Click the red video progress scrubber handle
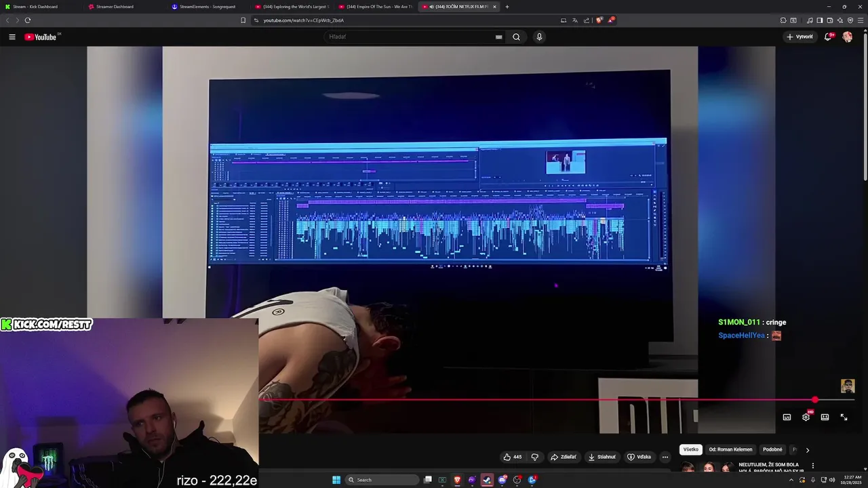Viewport: 868px width, 488px height. coord(815,400)
